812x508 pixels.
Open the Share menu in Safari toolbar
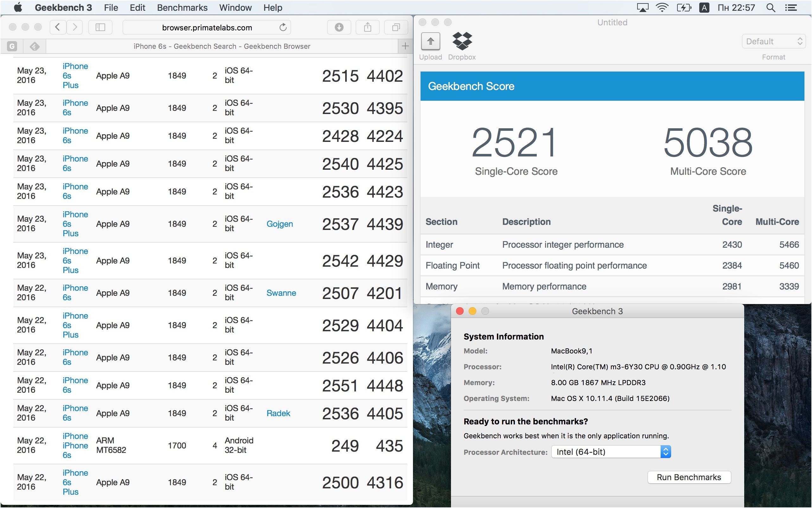pos(368,27)
